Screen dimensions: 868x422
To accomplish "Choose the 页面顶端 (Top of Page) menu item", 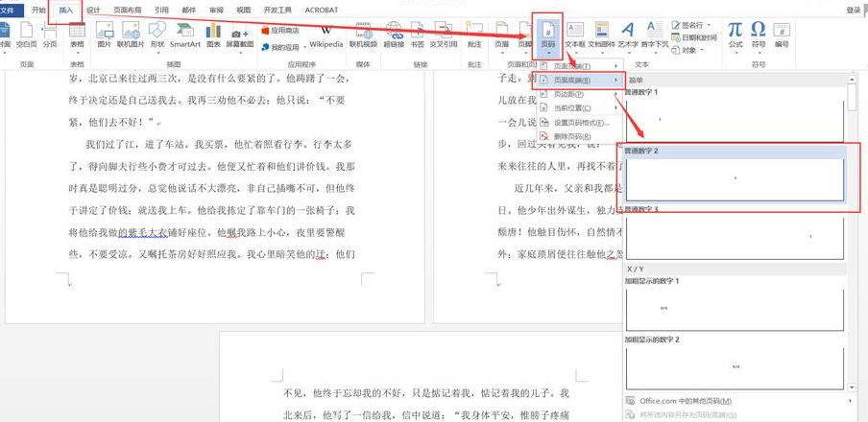I will pyautogui.click(x=580, y=66).
